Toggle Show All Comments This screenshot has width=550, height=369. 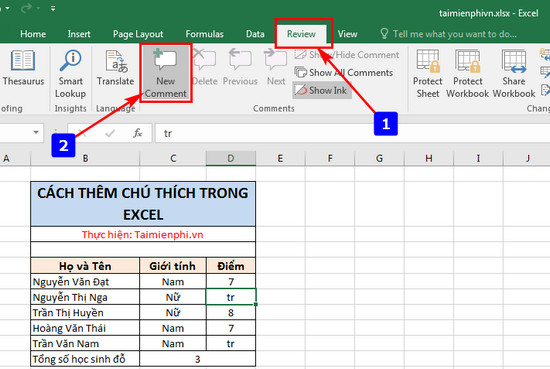pos(344,73)
